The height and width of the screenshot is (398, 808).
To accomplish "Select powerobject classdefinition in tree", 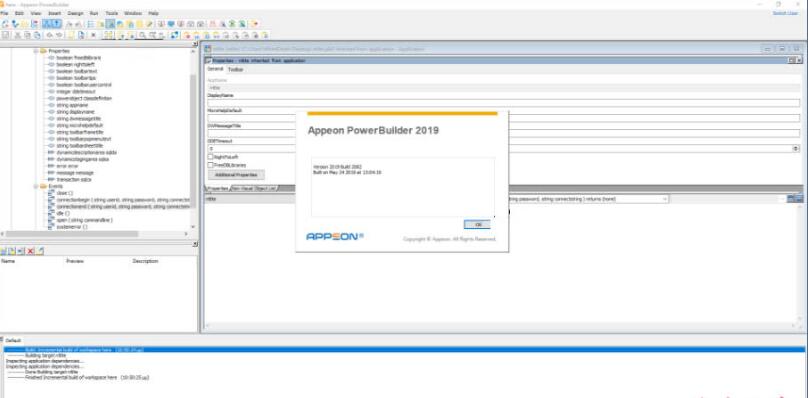I will 84,98.
